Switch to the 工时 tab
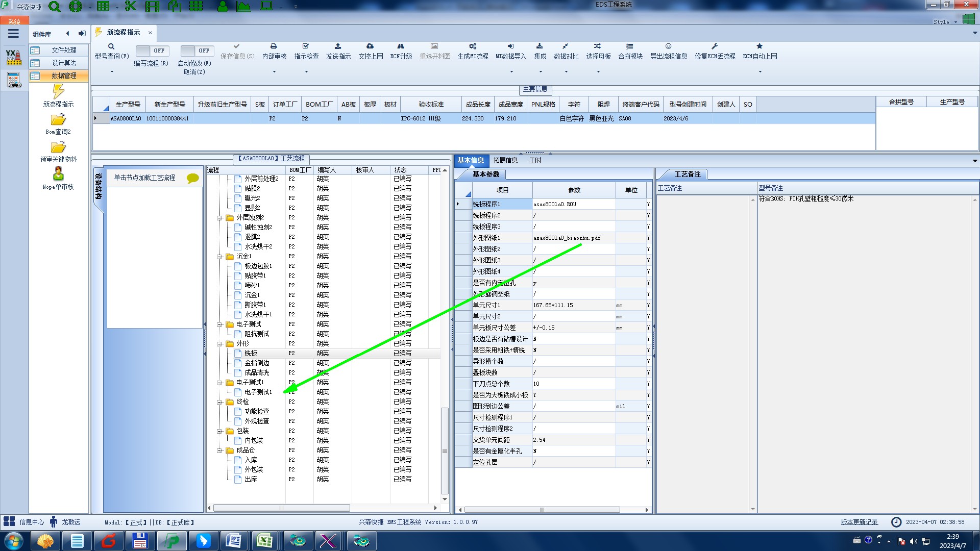Screen dimensions: 980x551 coord(535,160)
